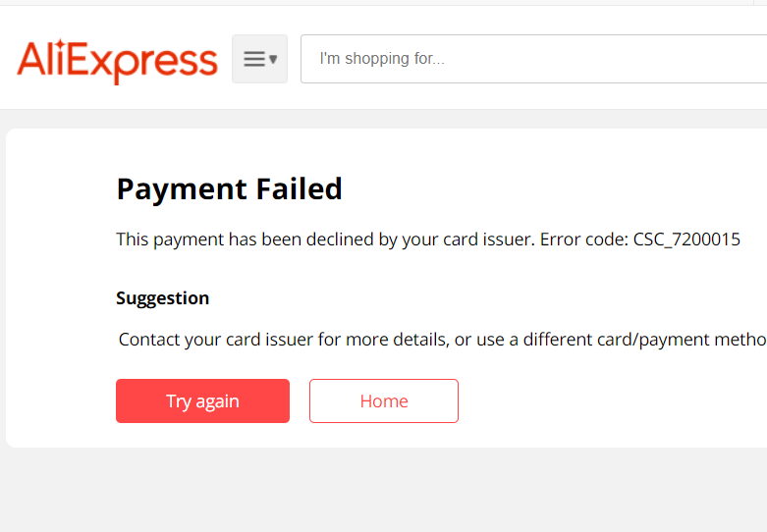The image size is (767, 532).
Task: Click the word "Payment" in the heading
Action: pyautogui.click(x=182, y=189)
